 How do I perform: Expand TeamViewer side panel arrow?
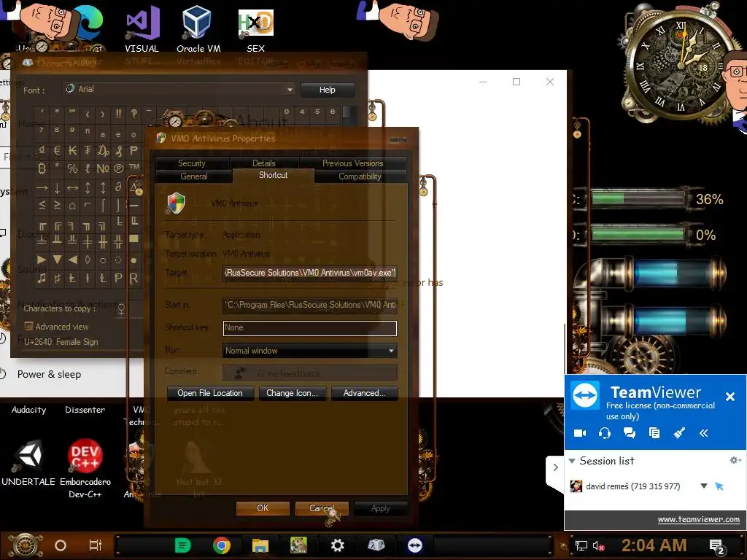point(555,467)
